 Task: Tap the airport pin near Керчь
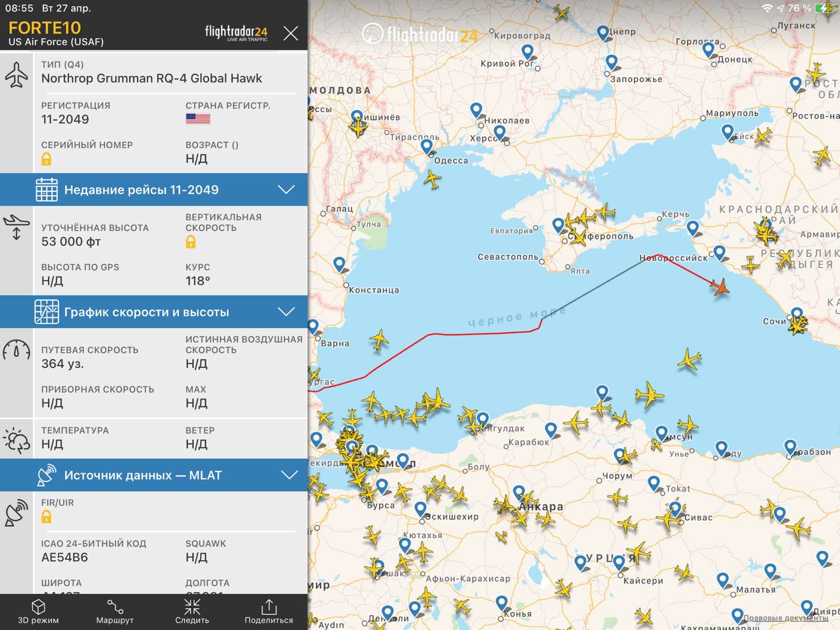(x=693, y=228)
